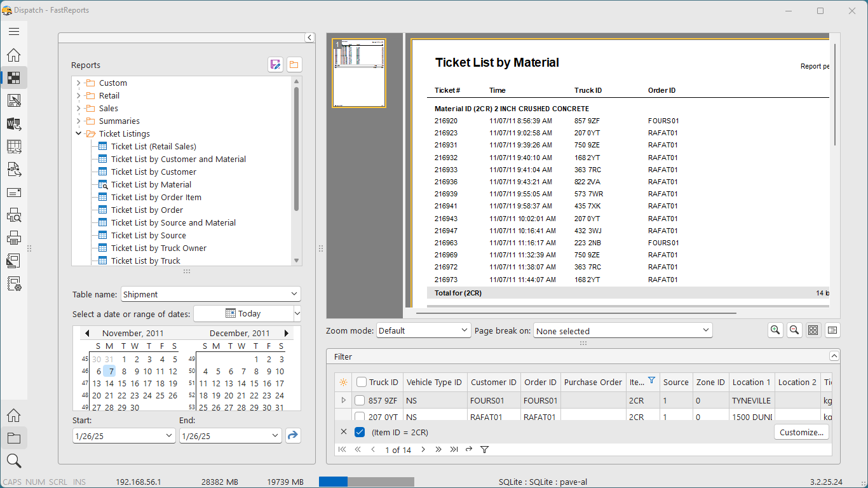Screen dimensions: 868x488
Task: Click the Today date button
Action: point(243,313)
